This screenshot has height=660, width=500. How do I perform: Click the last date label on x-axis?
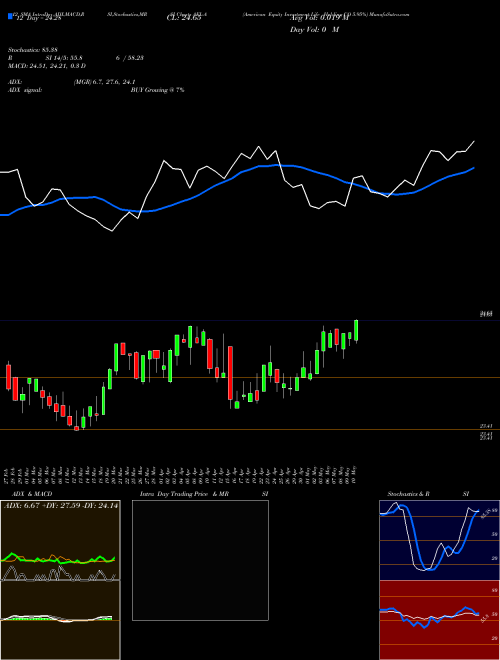(356, 474)
